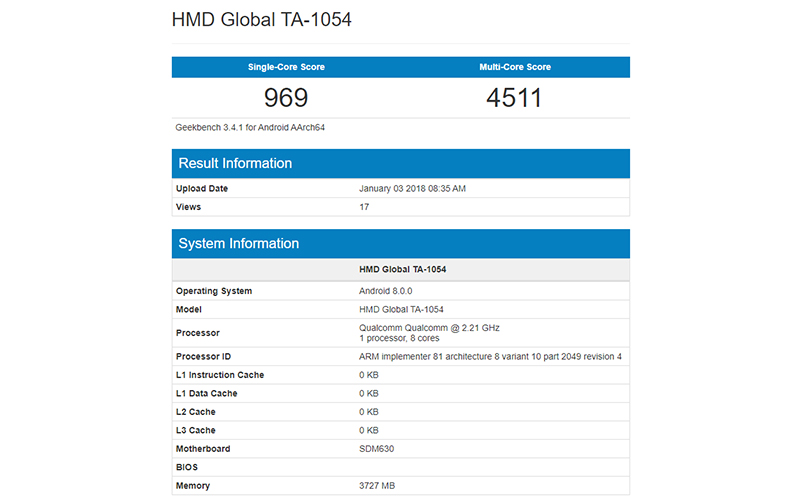This screenshot has width=800, height=500.
Task: Click the Model row label
Action: pyautogui.click(x=189, y=309)
